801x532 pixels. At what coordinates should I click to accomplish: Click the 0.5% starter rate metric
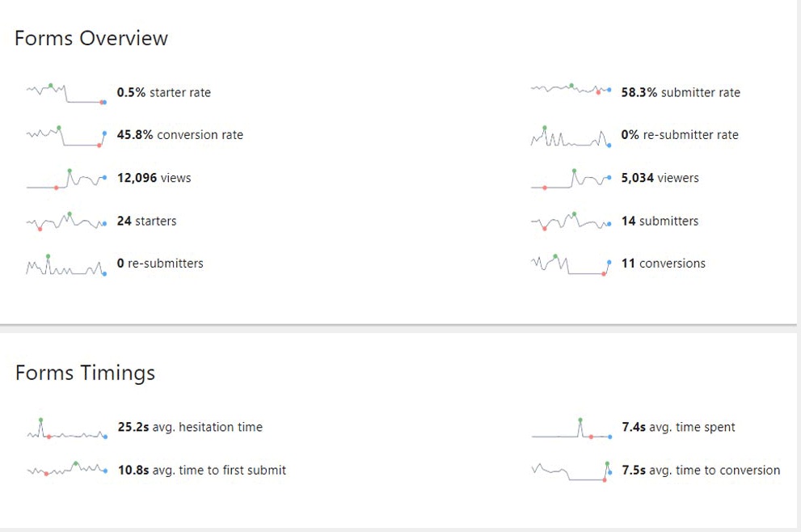point(164,93)
